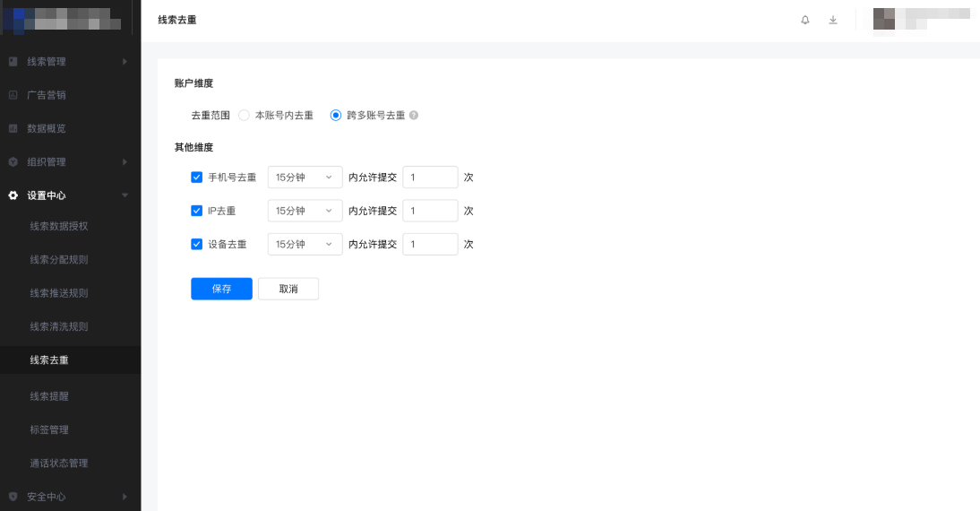Expand the 组织管理 menu arrow
This screenshot has width=980, height=511.
[x=125, y=162]
